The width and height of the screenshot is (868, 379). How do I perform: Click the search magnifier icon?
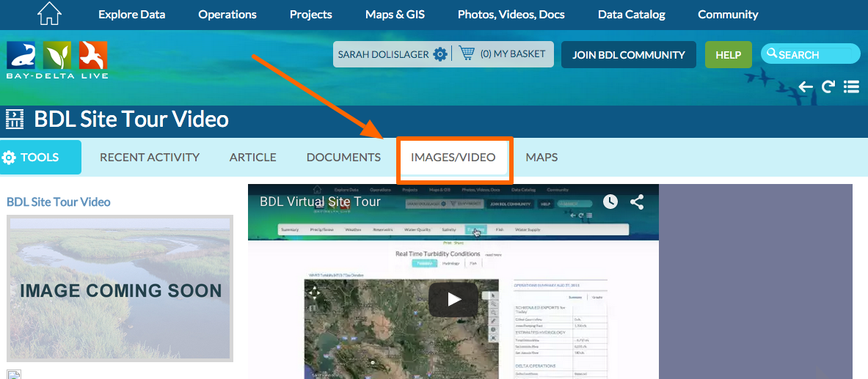[x=772, y=54]
